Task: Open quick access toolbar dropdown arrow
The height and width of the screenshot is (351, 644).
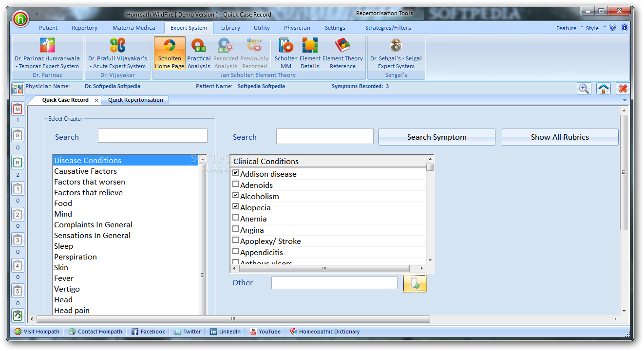Action: [37, 15]
